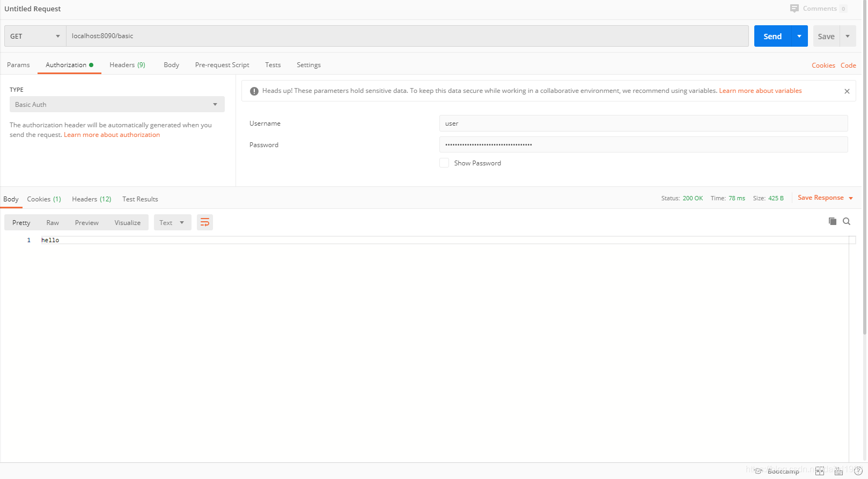Screen dimensions: 868x479
Task: Click the request URL field
Action: pyautogui.click(x=407, y=36)
